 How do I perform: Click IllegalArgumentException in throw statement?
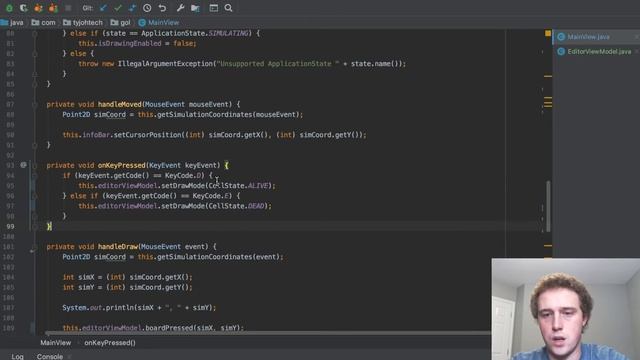165,64
